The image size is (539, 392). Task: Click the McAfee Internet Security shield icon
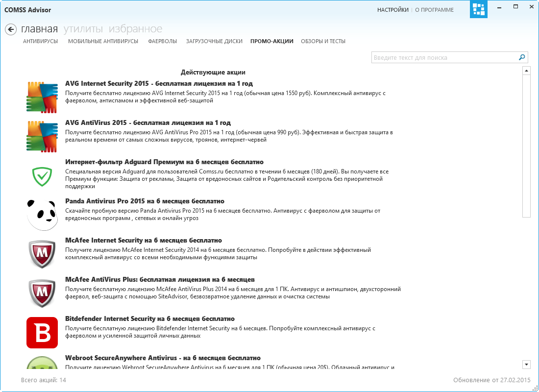coord(42,254)
